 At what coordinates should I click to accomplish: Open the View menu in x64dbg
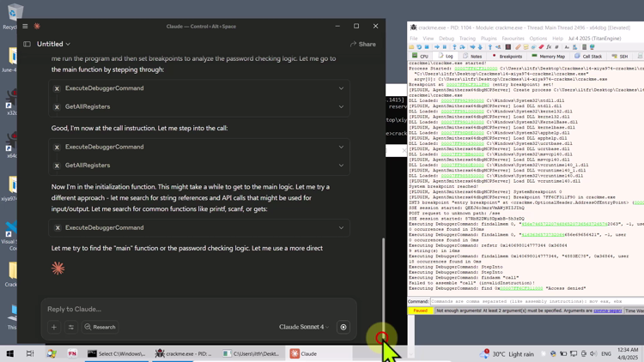(x=428, y=38)
